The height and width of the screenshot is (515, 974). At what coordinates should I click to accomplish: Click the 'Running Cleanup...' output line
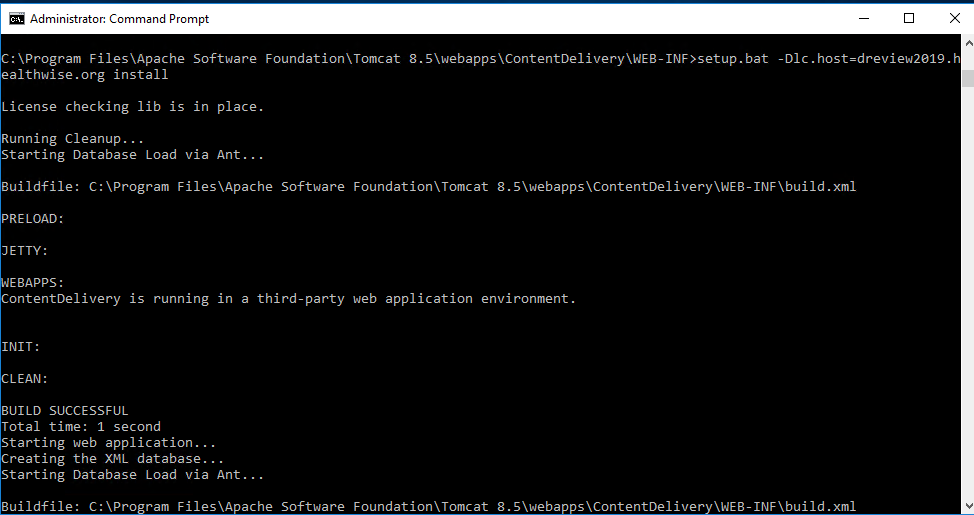[73, 138]
